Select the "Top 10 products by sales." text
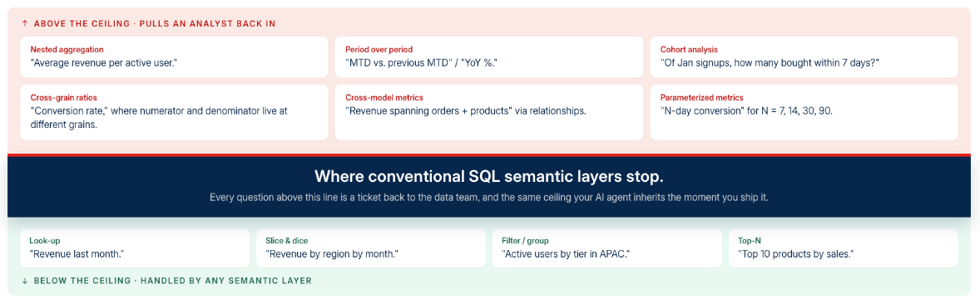The height and width of the screenshot is (304, 980). [796, 254]
